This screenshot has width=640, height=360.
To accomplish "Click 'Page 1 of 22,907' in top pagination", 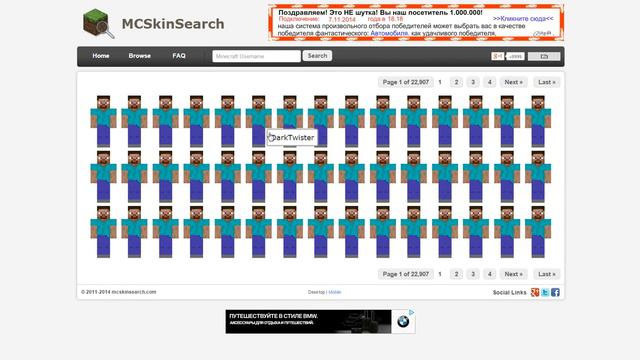I will pos(406,82).
